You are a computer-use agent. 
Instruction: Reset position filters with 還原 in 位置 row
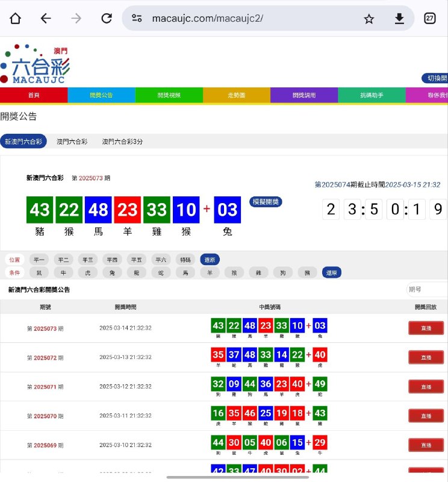[x=210, y=260]
